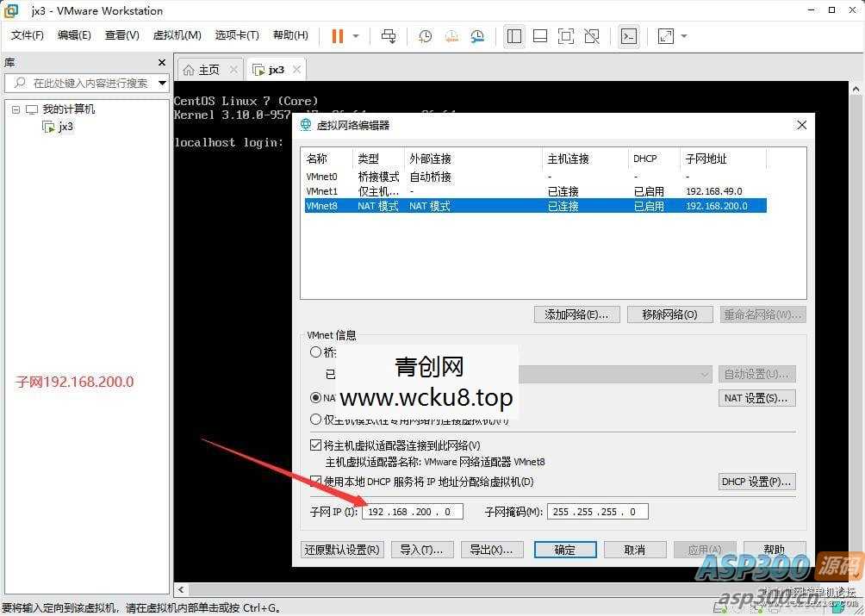Click the 子网掩码 input field

tap(597, 511)
